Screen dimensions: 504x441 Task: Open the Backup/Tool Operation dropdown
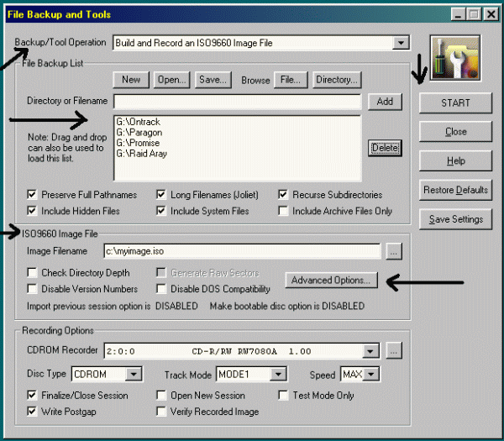click(x=401, y=43)
